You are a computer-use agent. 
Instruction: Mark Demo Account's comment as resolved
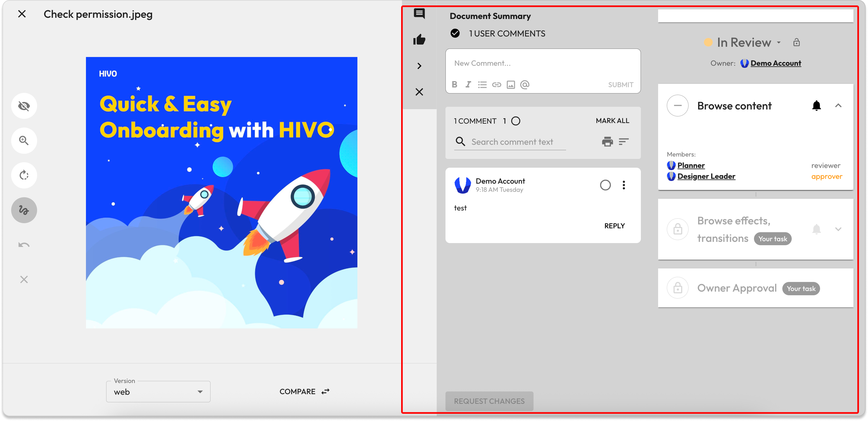click(x=605, y=185)
